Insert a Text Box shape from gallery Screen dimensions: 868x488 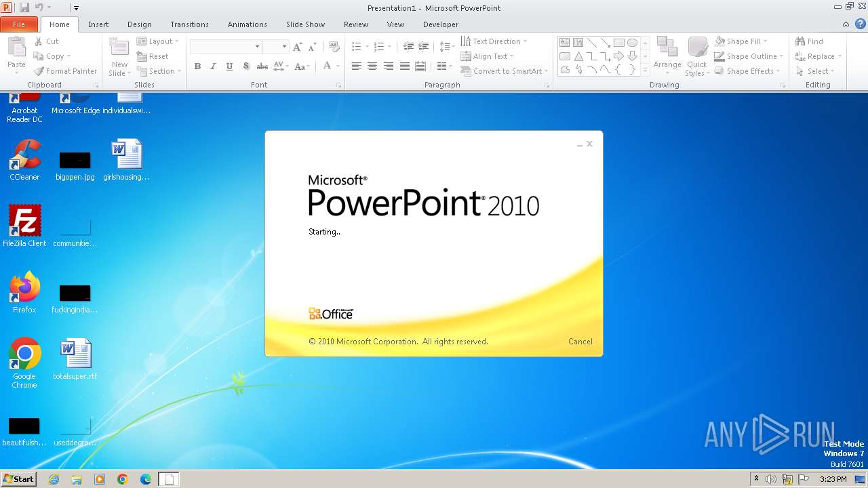tap(565, 43)
